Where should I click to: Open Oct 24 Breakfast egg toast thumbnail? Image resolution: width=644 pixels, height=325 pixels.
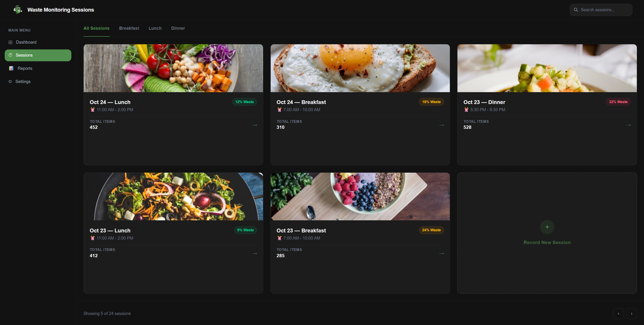(360, 68)
